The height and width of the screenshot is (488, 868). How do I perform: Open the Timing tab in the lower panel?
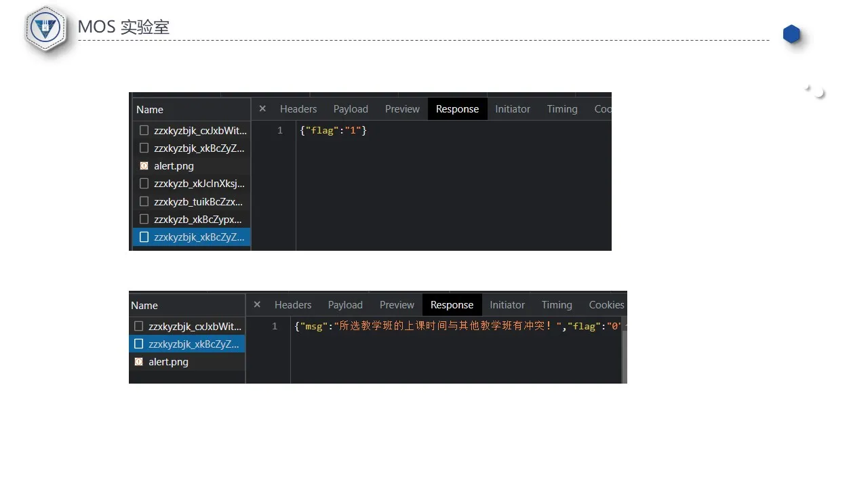click(x=557, y=305)
